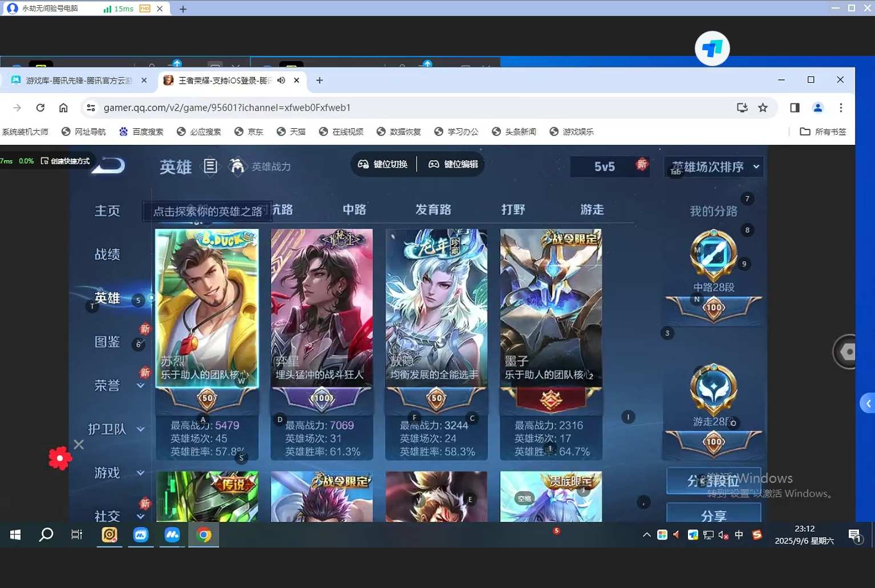
Task: Close the floating flower widget
Action: pos(79,444)
